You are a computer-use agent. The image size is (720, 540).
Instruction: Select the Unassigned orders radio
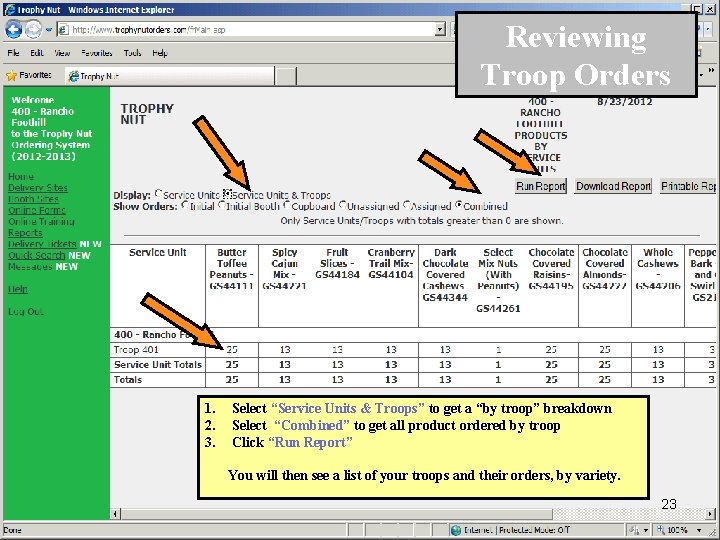(343, 205)
